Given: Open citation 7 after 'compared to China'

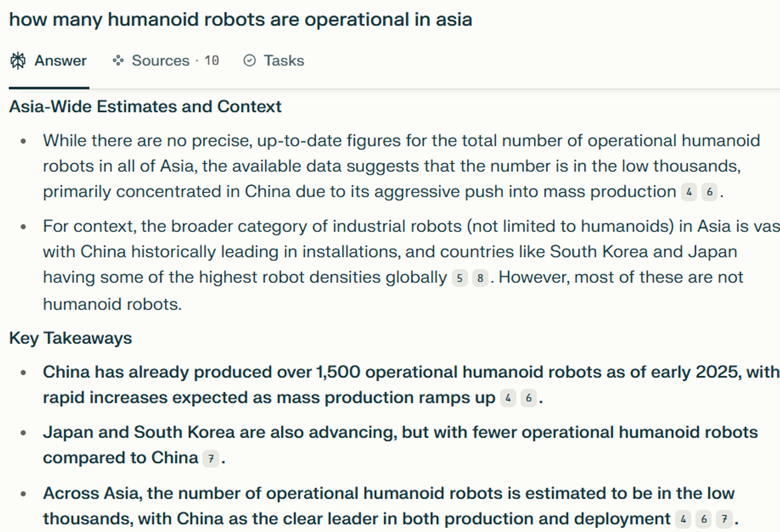Looking at the screenshot, I should point(211,458).
